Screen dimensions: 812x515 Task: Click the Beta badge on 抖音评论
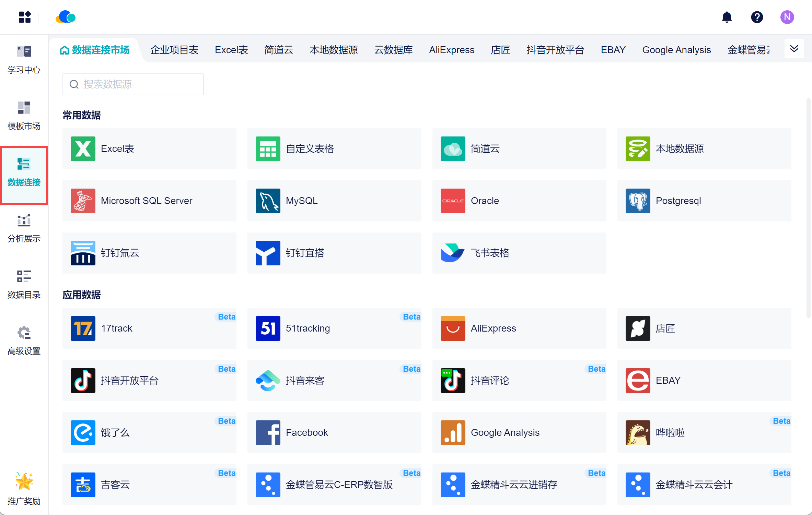click(596, 369)
